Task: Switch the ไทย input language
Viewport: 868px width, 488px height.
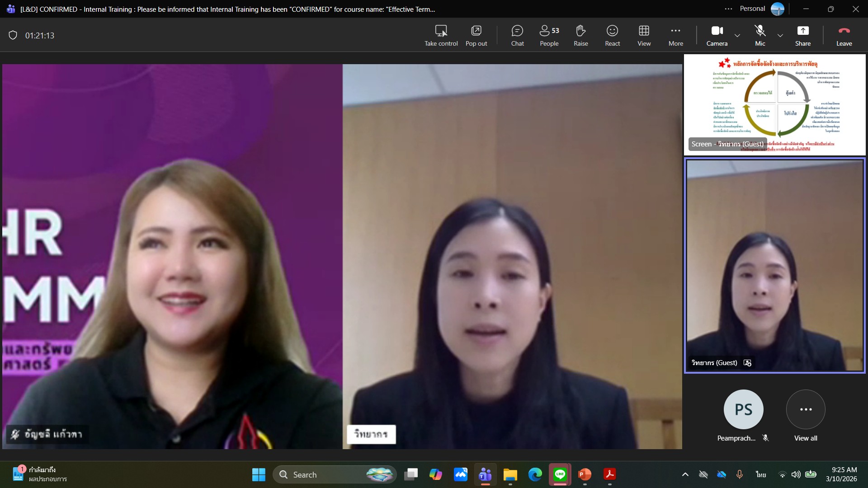Action: (761, 474)
